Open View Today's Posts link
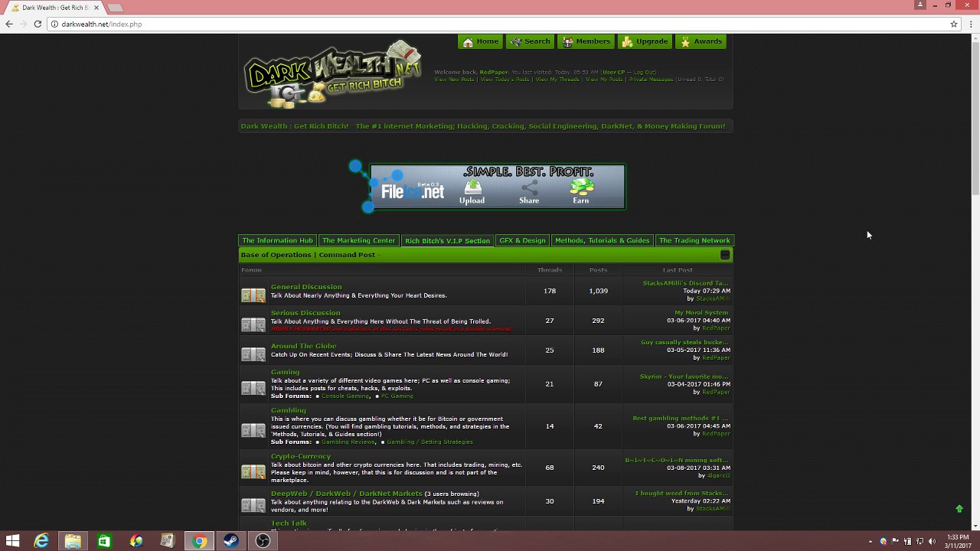Screen dimensions: 980x551 tap(505, 80)
